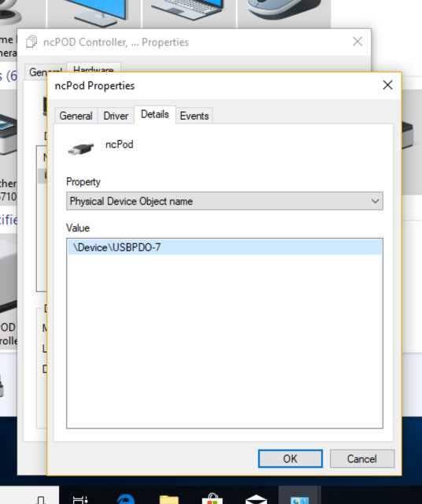
Task: Open the Physical Device Object name combo box
Action: pyautogui.click(x=224, y=202)
